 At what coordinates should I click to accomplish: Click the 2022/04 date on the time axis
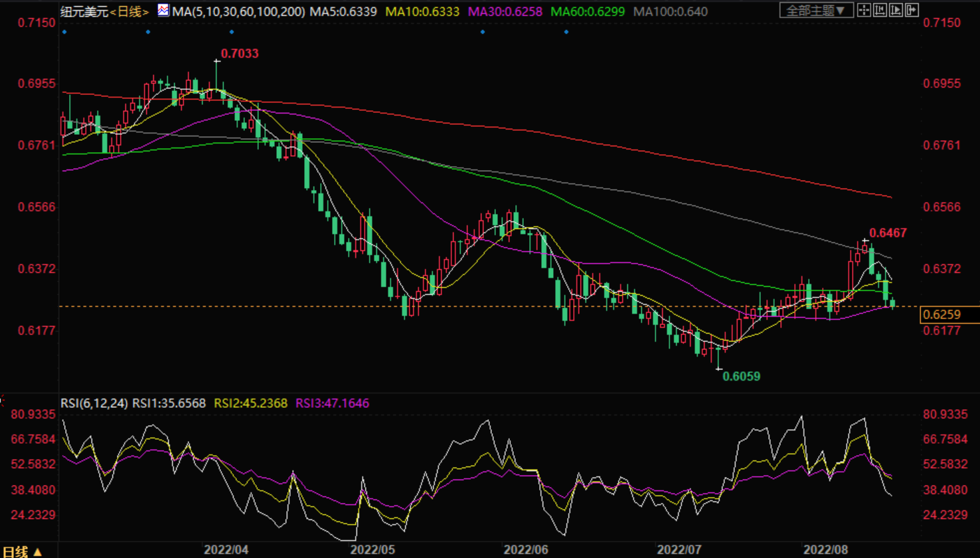tap(226, 550)
